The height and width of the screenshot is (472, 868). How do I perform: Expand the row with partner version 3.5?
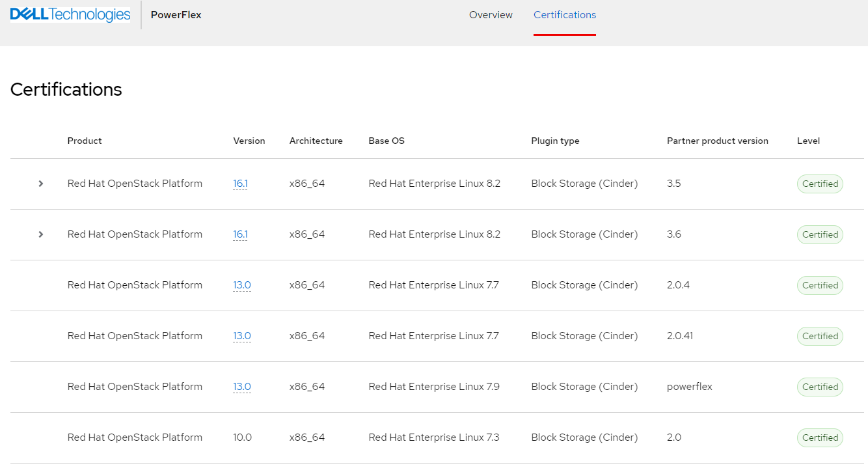pos(40,184)
